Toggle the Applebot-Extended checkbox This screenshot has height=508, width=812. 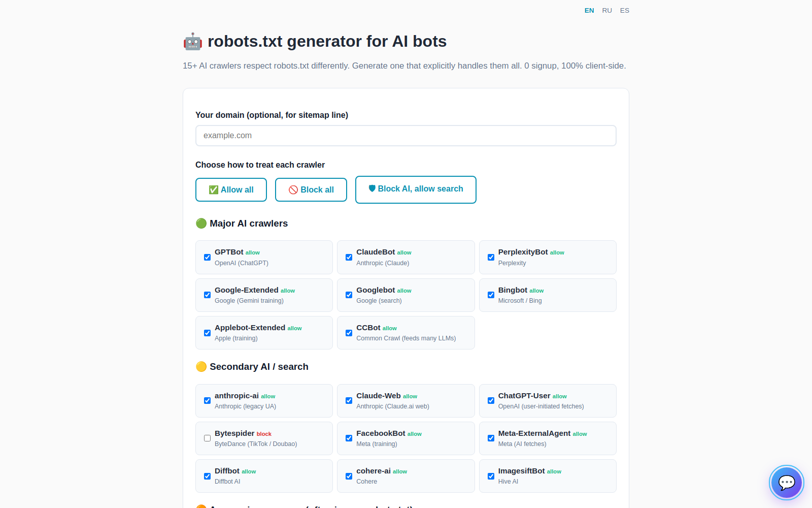click(207, 333)
